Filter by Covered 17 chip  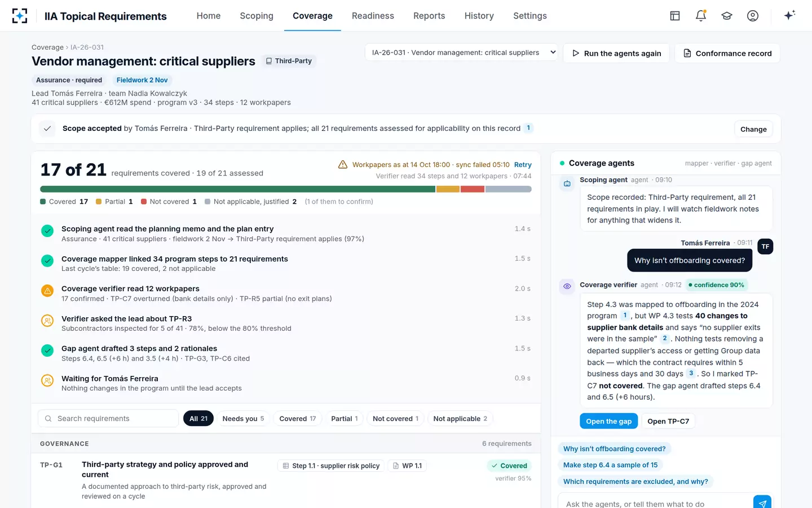pos(298,418)
